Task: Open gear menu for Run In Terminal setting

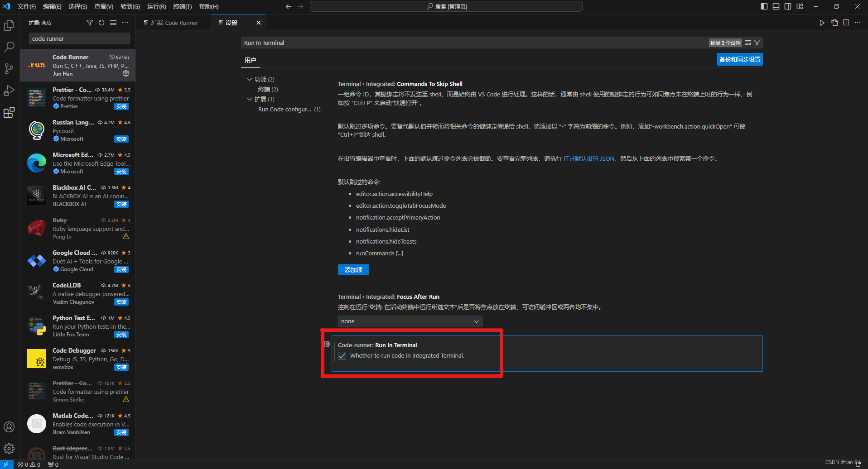Action: click(327, 345)
